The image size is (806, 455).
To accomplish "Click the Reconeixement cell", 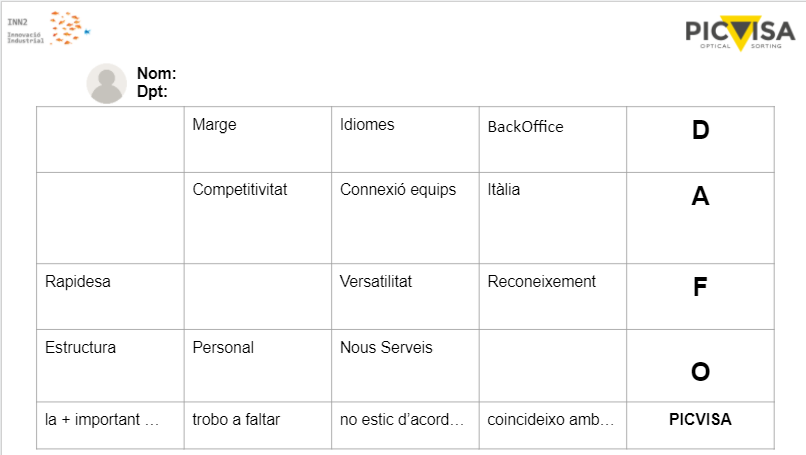I will (553, 297).
